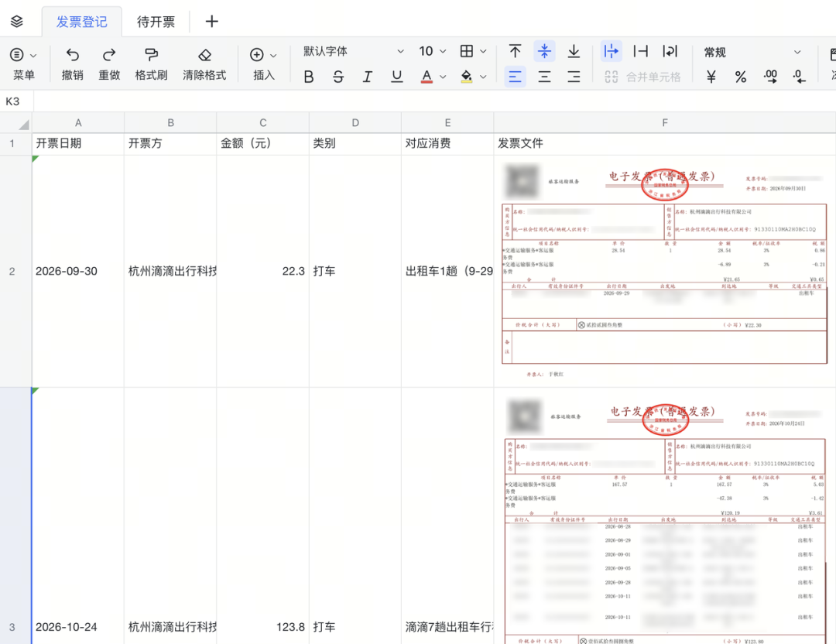The width and height of the screenshot is (836, 644).
Task: Toggle italic formatting
Action: point(368,77)
